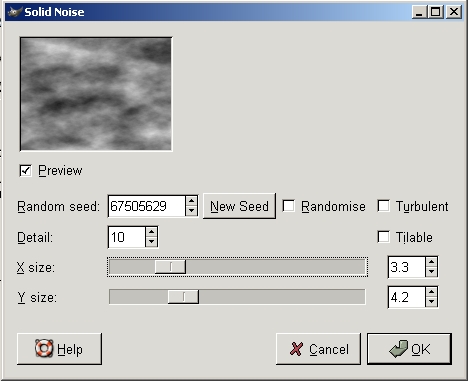Click the Y size value field 4.2
Screen dimensions: 468x381
pyautogui.click(x=407, y=297)
